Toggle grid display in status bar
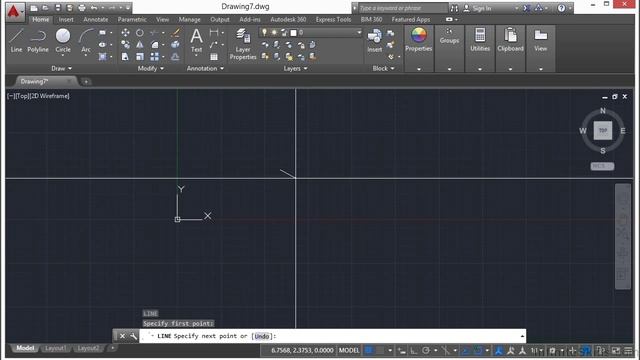This screenshot has height=360, width=640. (x=369, y=350)
